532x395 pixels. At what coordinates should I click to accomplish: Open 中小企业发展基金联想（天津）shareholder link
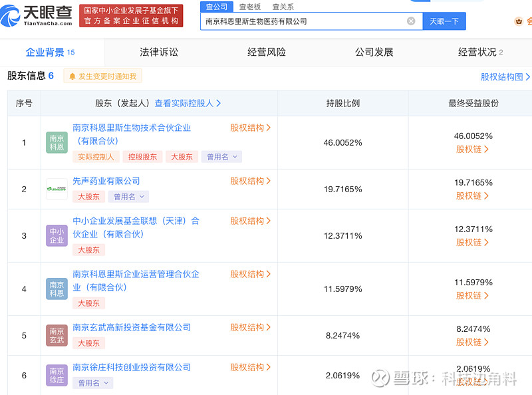(x=136, y=227)
